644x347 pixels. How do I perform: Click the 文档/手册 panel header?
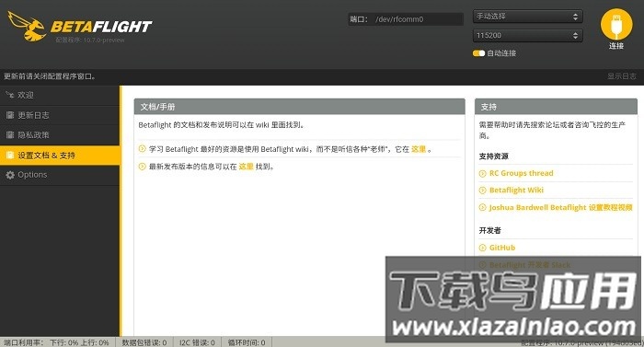(x=299, y=107)
